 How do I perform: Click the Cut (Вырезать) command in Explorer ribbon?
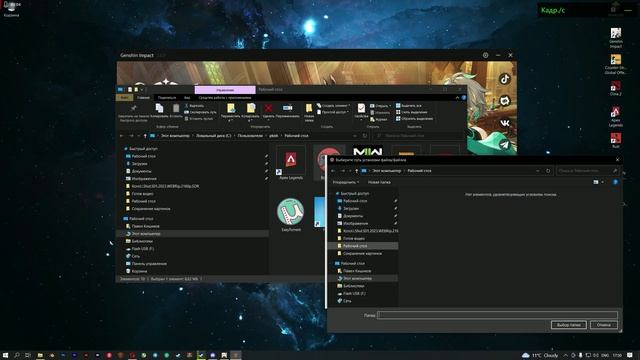(x=194, y=106)
